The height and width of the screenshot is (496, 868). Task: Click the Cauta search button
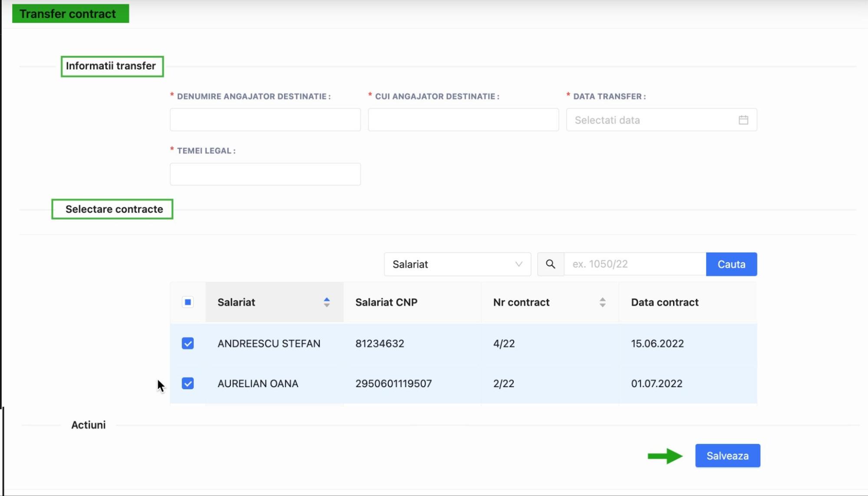(x=731, y=264)
